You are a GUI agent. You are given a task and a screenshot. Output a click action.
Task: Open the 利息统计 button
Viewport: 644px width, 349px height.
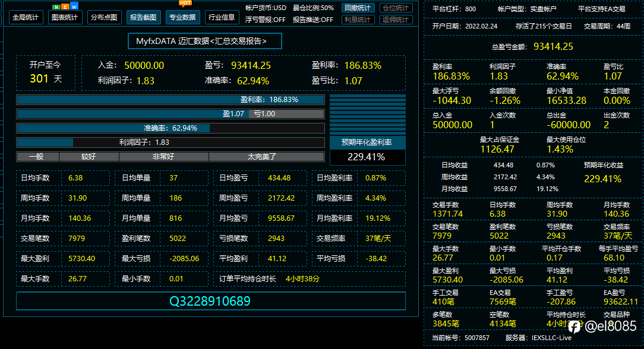pos(358,19)
